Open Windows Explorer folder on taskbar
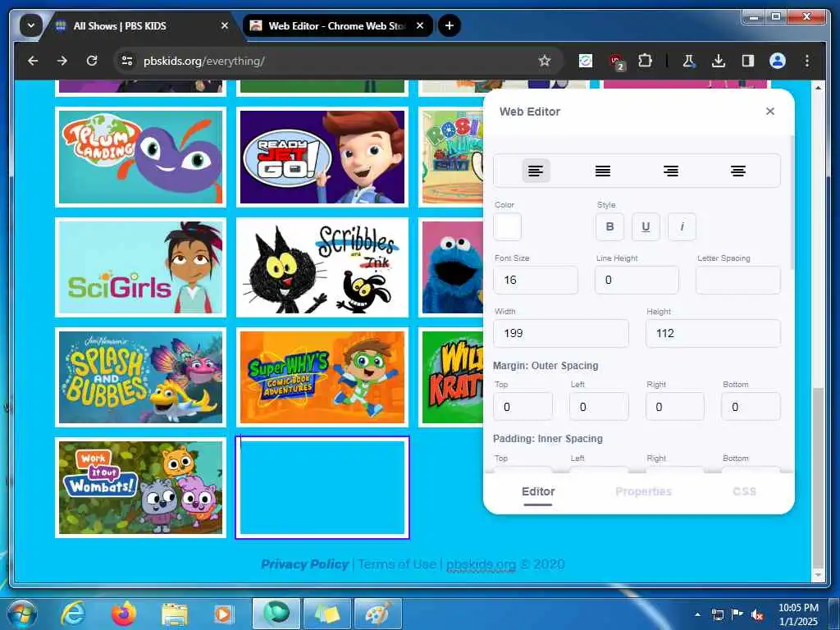Viewport: 840px width, 630px height. pyautogui.click(x=175, y=614)
